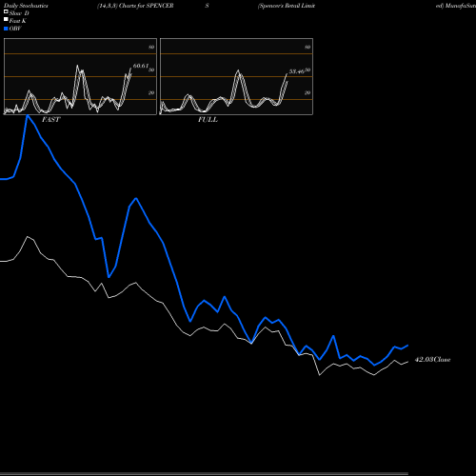Select the 'Fast K' legend label
The width and height of the screenshot is (476, 476).
(17, 21)
